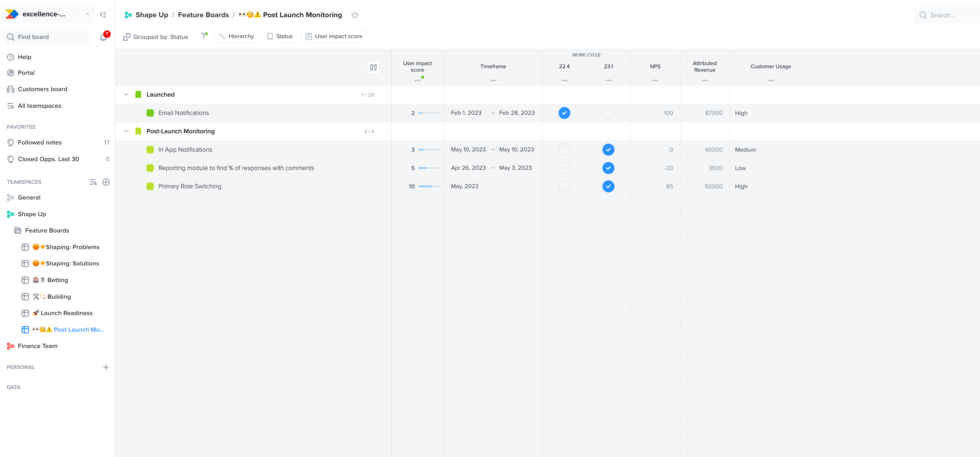The height and width of the screenshot is (457, 980).
Task: Collapse the left sidebar
Action: pos(102,14)
